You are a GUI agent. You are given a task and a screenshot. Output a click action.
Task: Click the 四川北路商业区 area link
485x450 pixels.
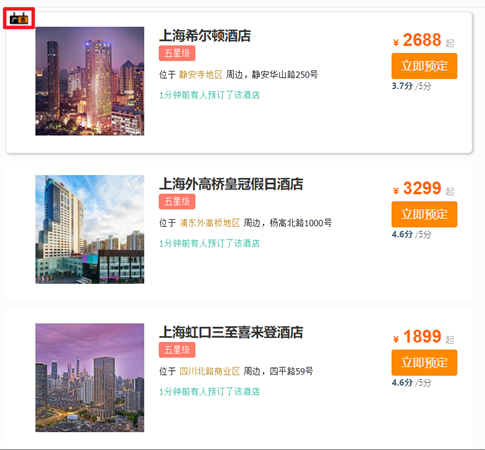pos(210,371)
